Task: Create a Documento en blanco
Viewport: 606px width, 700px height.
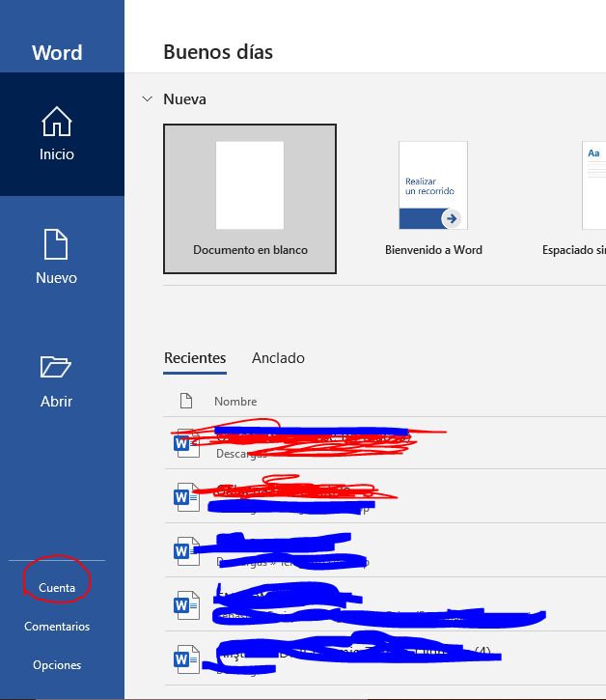Action: pos(250,199)
